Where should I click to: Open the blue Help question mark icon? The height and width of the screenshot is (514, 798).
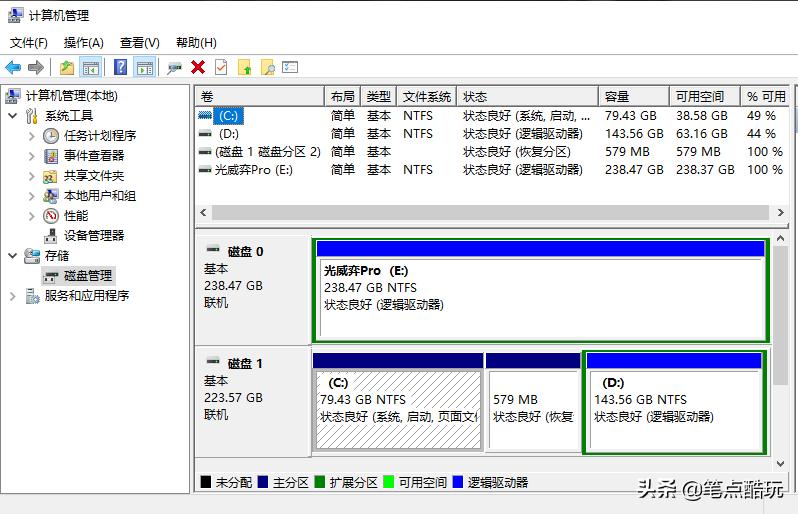click(121, 67)
